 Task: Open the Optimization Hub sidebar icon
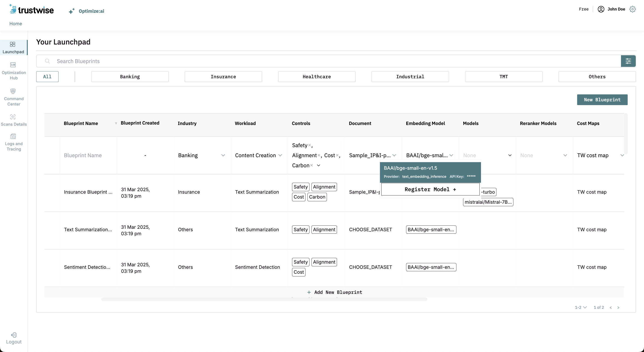click(13, 65)
